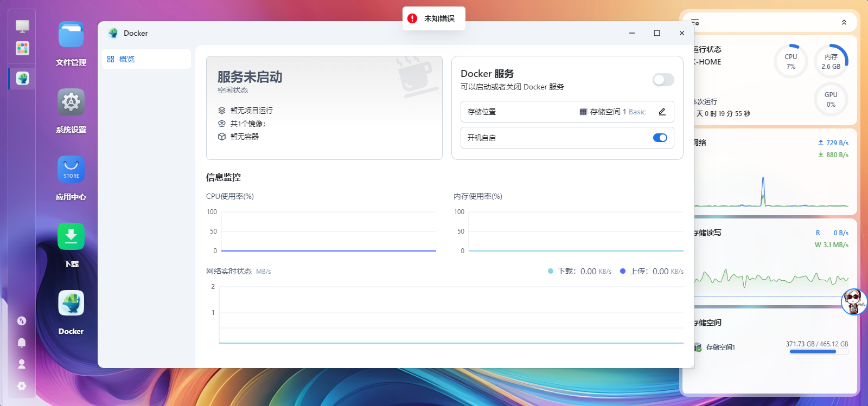Viewport: 868px width, 406px height.
Task: Click the 存储空间1 usage progress bar
Action: point(819,352)
